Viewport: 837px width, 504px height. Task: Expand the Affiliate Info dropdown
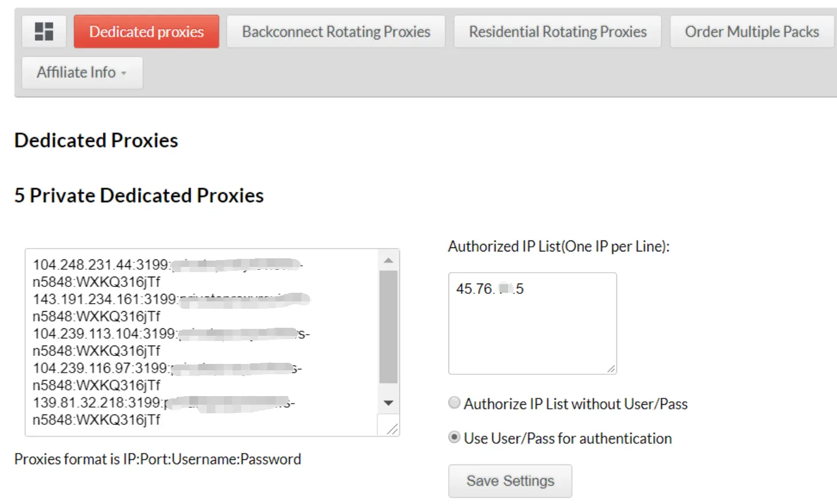coord(82,73)
